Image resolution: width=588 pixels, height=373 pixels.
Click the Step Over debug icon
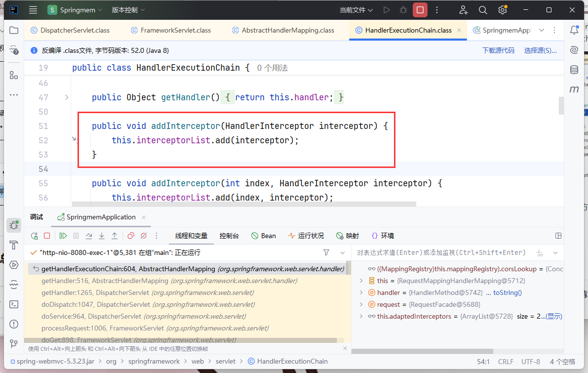coord(89,236)
